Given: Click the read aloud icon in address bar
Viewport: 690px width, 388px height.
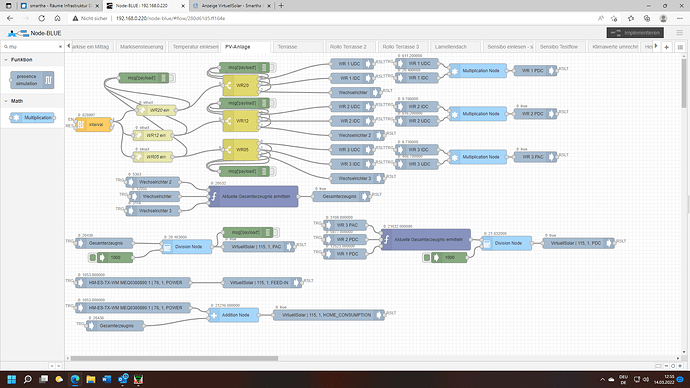Looking at the screenshot, I should (x=601, y=18).
